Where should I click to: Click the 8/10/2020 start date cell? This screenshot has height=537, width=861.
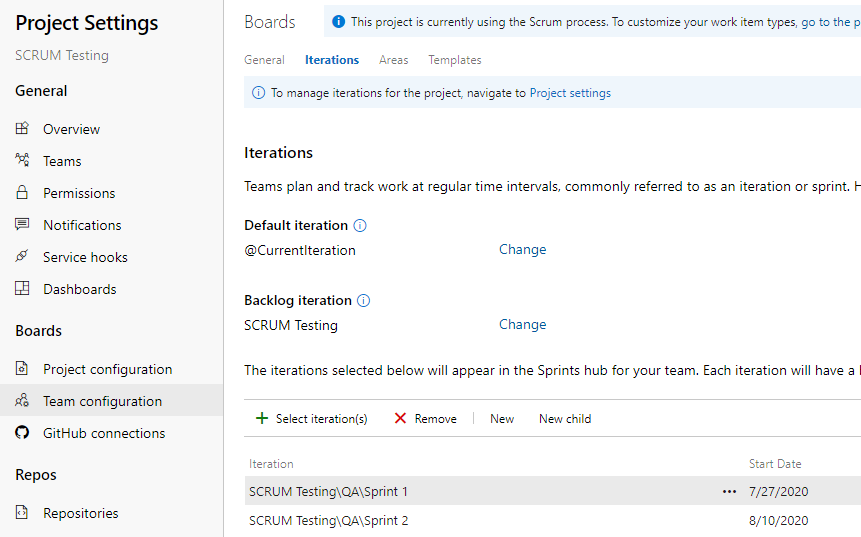click(779, 521)
